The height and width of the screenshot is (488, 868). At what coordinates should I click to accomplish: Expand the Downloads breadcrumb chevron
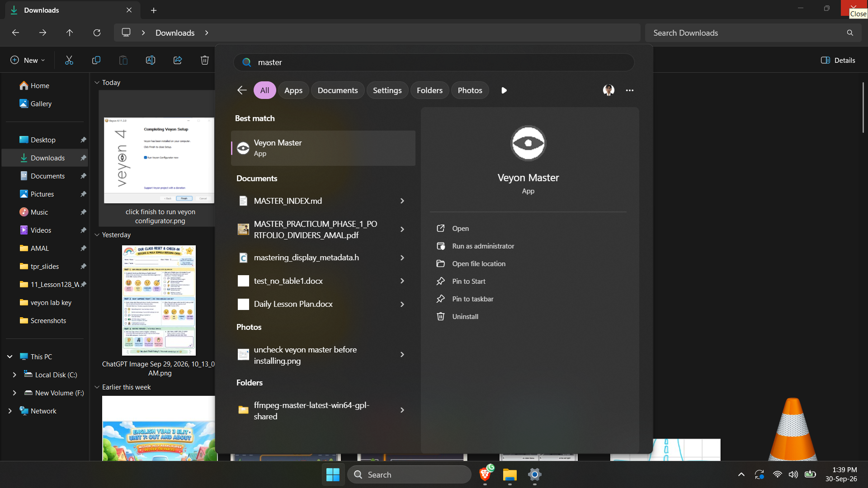[x=207, y=33]
